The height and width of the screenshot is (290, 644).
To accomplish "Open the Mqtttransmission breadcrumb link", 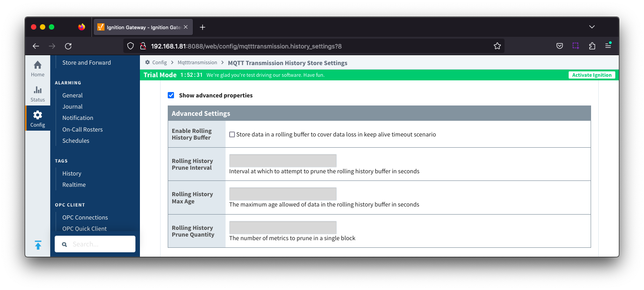I will [x=197, y=62].
